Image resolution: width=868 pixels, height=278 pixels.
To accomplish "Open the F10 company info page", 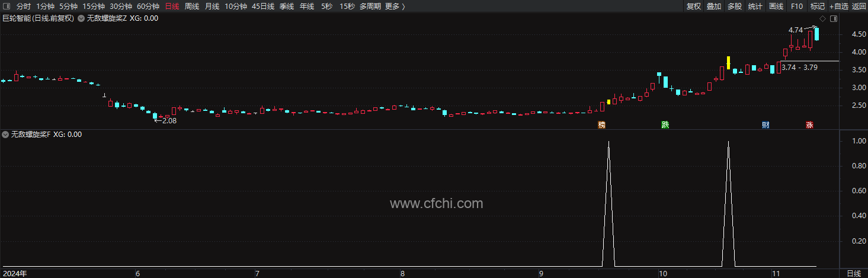I will click(x=797, y=7).
